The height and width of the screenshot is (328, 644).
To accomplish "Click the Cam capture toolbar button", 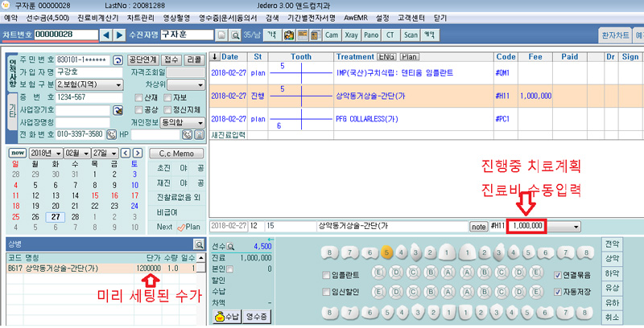I will [x=332, y=35].
